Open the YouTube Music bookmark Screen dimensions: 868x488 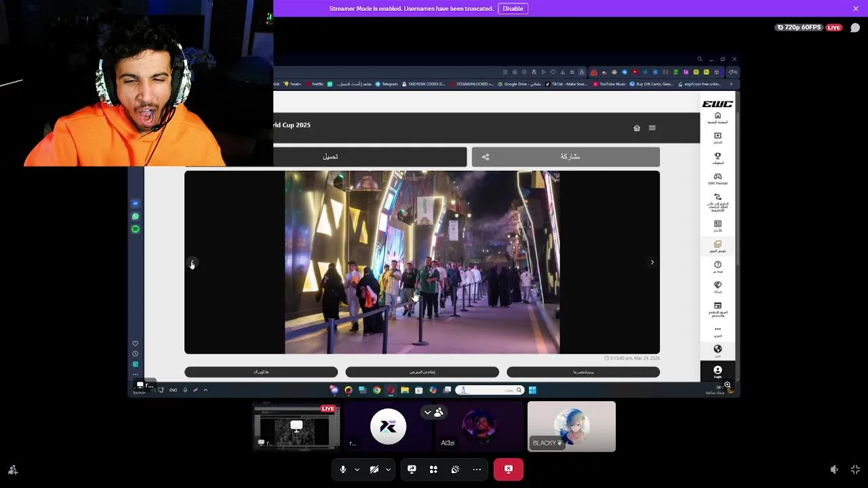(x=609, y=84)
